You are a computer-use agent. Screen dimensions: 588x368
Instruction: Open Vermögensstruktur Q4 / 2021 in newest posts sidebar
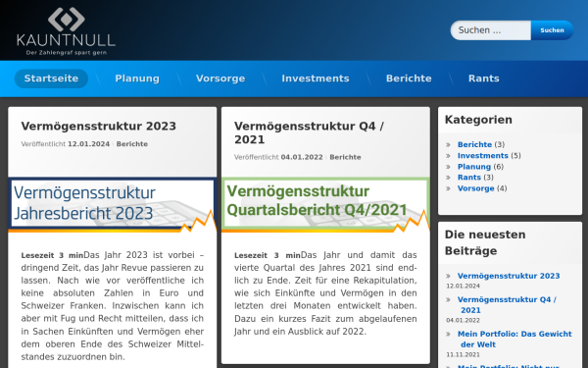507,305
